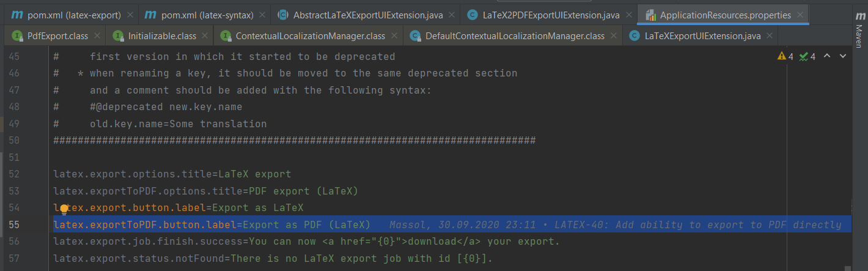Screen dimensions: 868x271
Task: Go to previous highlighted error arrow
Action: [828, 56]
